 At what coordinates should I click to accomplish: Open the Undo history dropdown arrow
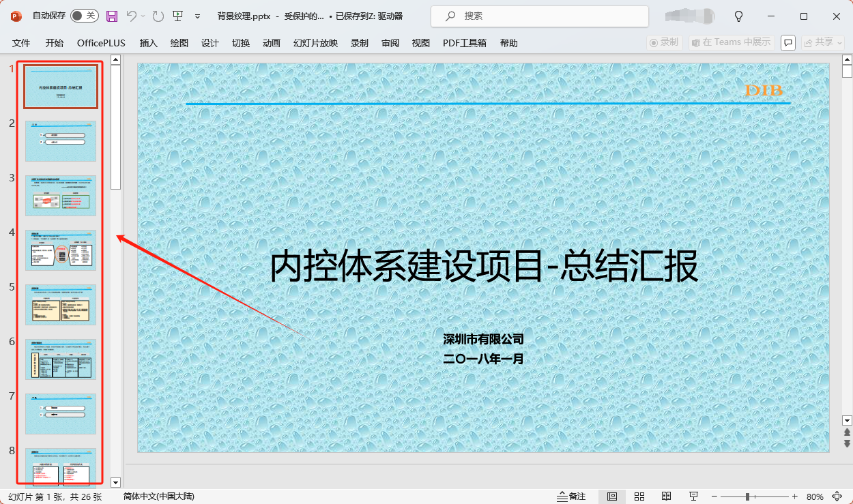tap(143, 16)
